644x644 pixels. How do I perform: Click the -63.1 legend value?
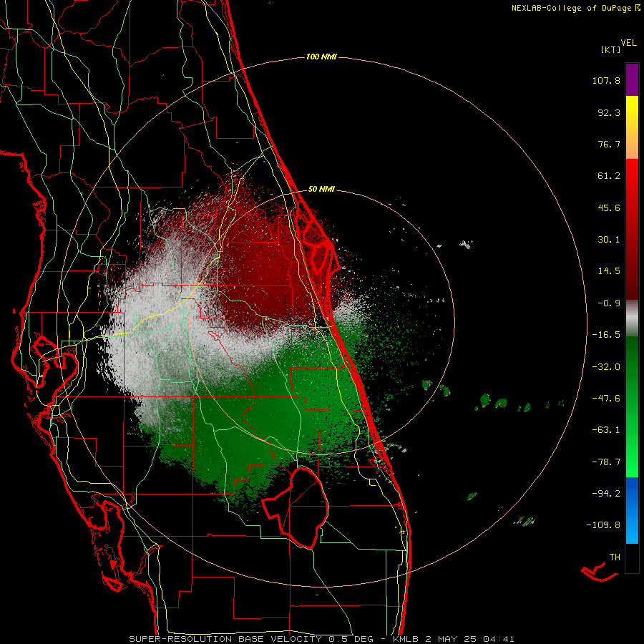pyautogui.click(x=606, y=430)
